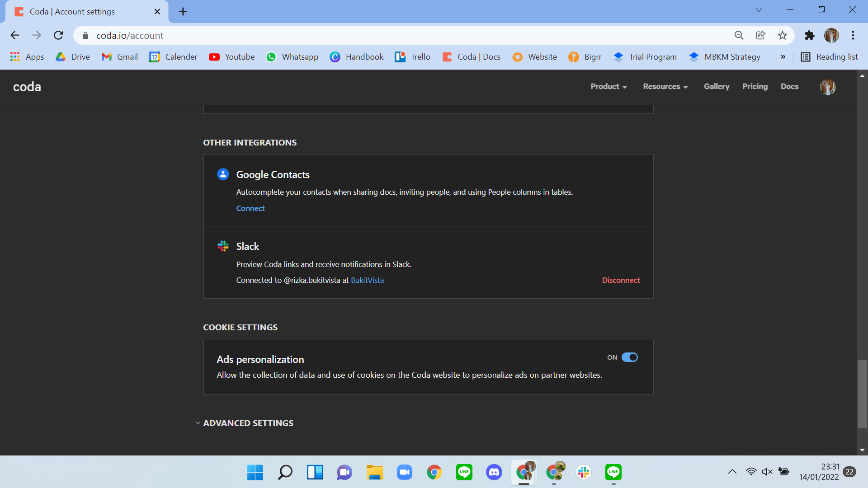Click Connect for Google Contacts
This screenshot has height=488, width=868.
(x=250, y=208)
